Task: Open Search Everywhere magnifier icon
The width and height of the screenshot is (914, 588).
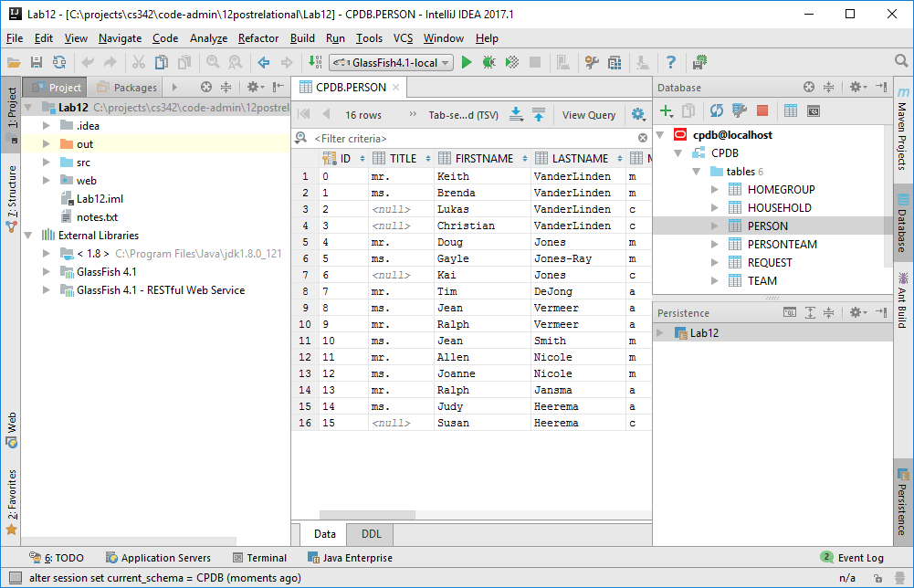Action: point(901,61)
